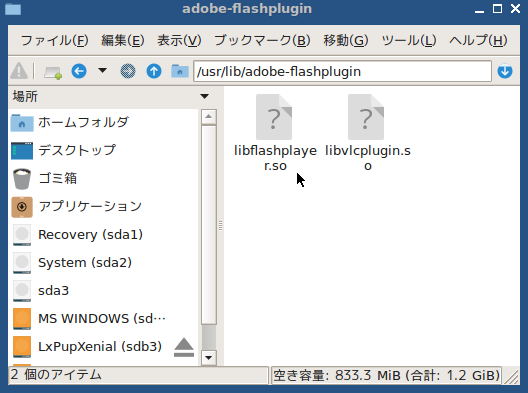
Task: Click the disk icon beside System (sda2)
Action: click(22, 263)
